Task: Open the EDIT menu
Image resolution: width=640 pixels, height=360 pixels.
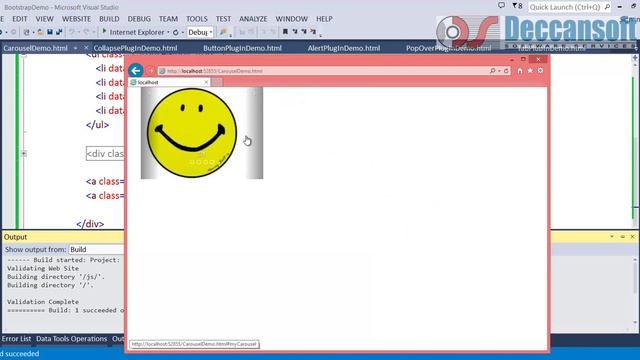Action: pos(20,19)
